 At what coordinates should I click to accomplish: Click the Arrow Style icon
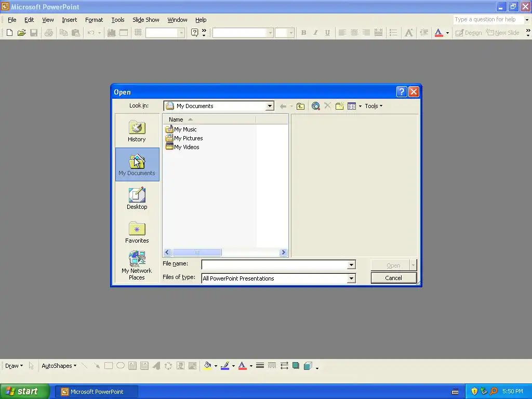(284, 366)
